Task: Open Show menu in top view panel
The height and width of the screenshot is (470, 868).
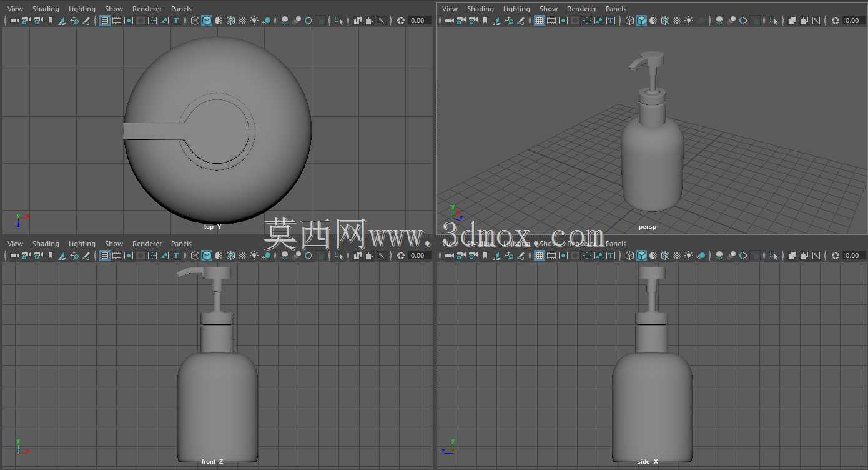Action: [x=114, y=9]
